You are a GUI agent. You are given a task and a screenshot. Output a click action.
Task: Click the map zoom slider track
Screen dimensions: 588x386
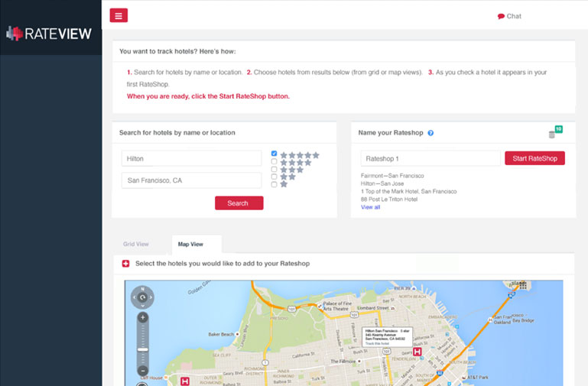coord(143,344)
